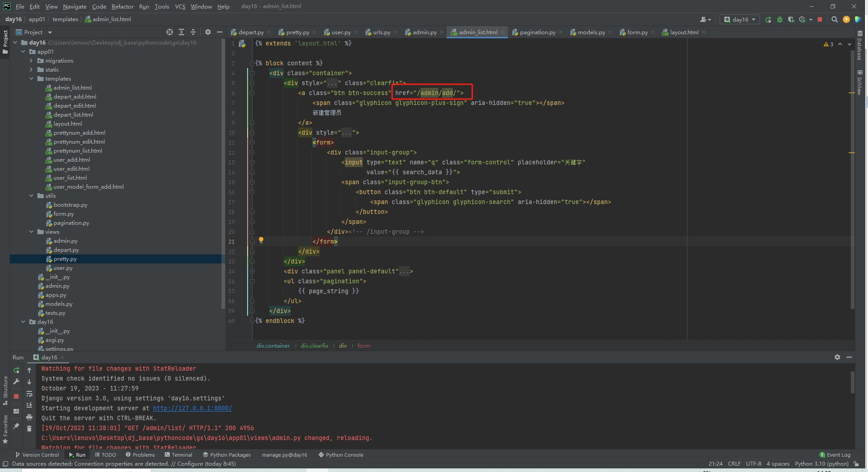Collapse the templates folder in tree
The height and width of the screenshot is (472, 868).
31,79
